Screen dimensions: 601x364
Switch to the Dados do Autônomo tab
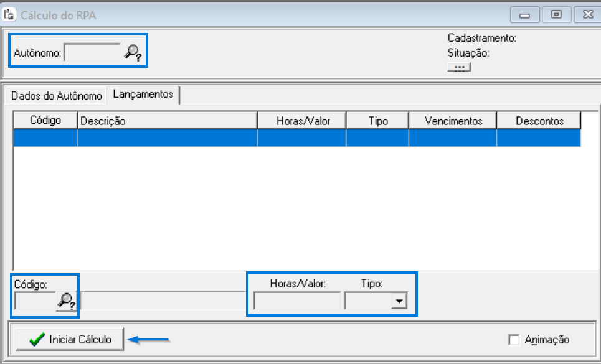(x=57, y=96)
